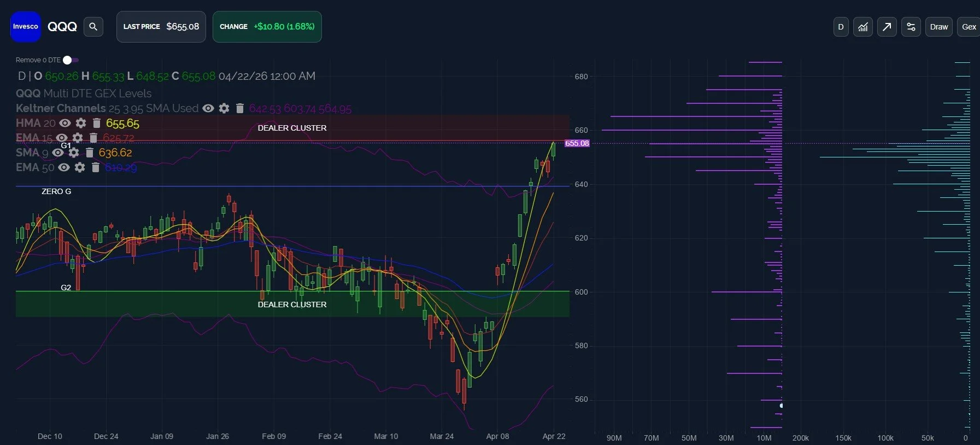Click the 560 price axis label
Image resolution: width=980 pixels, height=445 pixels.
coord(581,399)
